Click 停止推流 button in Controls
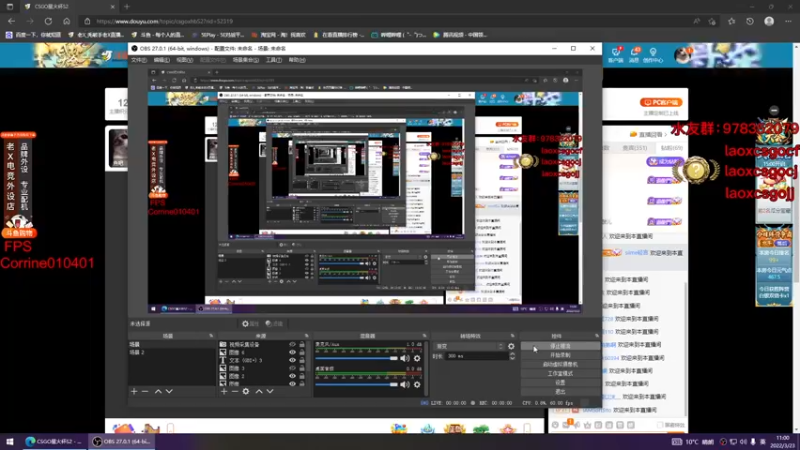800x450 pixels. [560, 346]
